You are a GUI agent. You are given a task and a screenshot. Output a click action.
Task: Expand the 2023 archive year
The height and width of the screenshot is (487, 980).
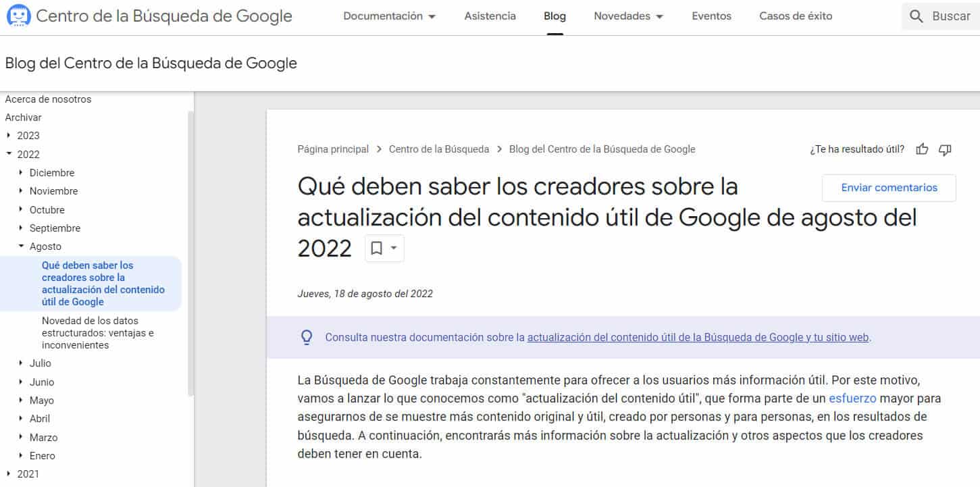pos(9,136)
